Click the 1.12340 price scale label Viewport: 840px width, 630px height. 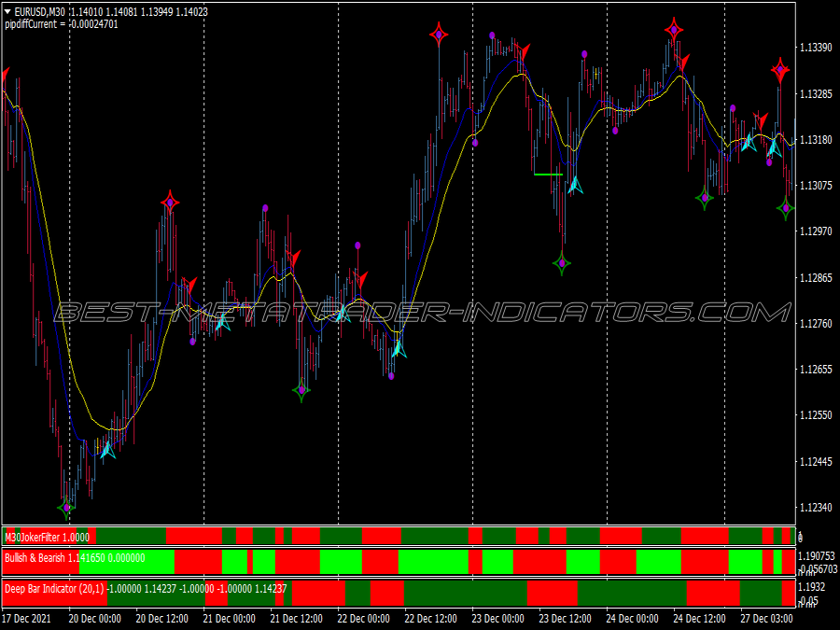(x=816, y=508)
